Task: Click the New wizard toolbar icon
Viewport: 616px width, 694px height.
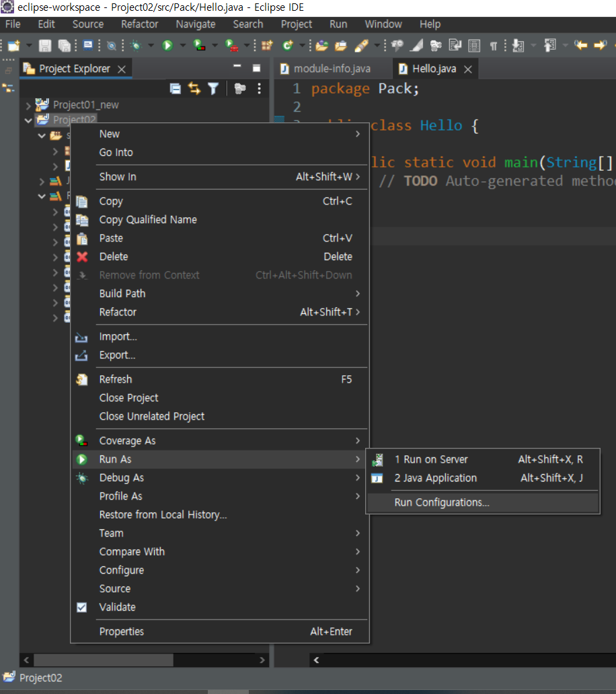Action: point(13,45)
